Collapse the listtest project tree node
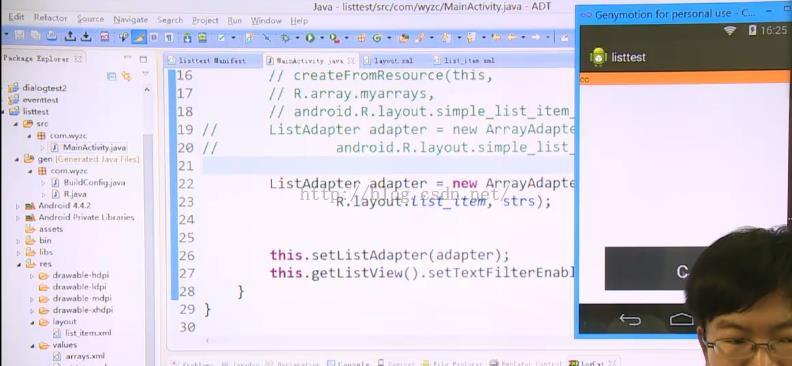Screen dimensions: 792x366 [4, 112]
